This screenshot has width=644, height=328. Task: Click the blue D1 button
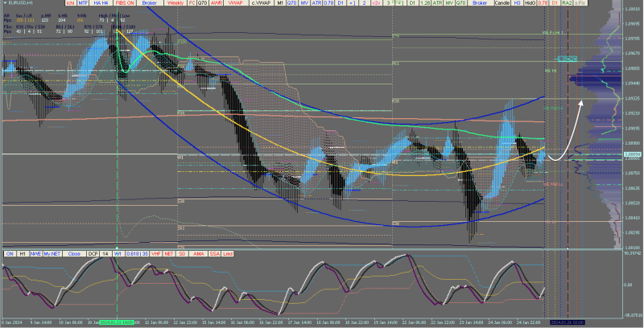(341, 3)
